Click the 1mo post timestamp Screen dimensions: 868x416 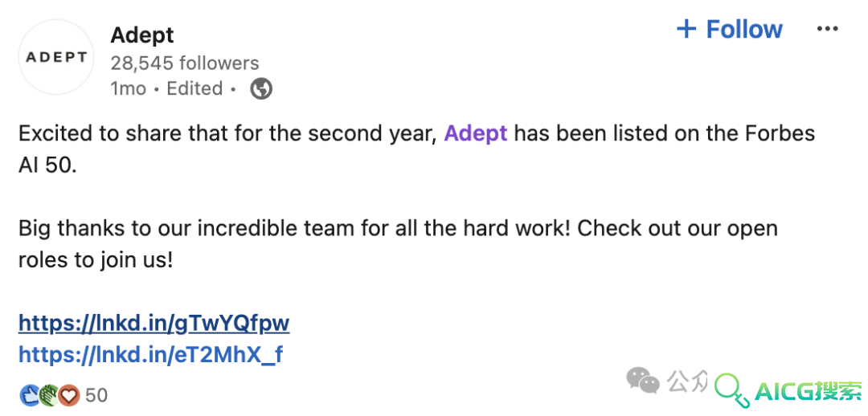pyautogui.click(x=128, y=88)
